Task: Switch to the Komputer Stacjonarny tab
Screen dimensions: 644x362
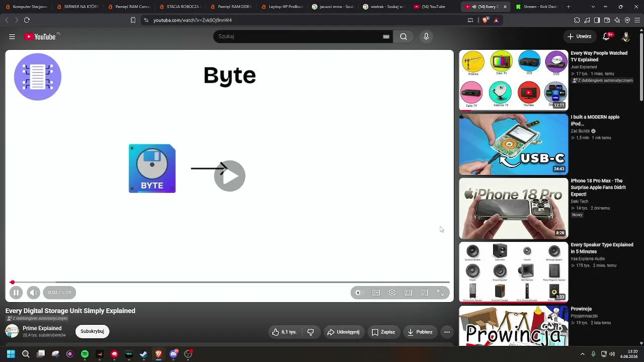Action: point(25,7)
